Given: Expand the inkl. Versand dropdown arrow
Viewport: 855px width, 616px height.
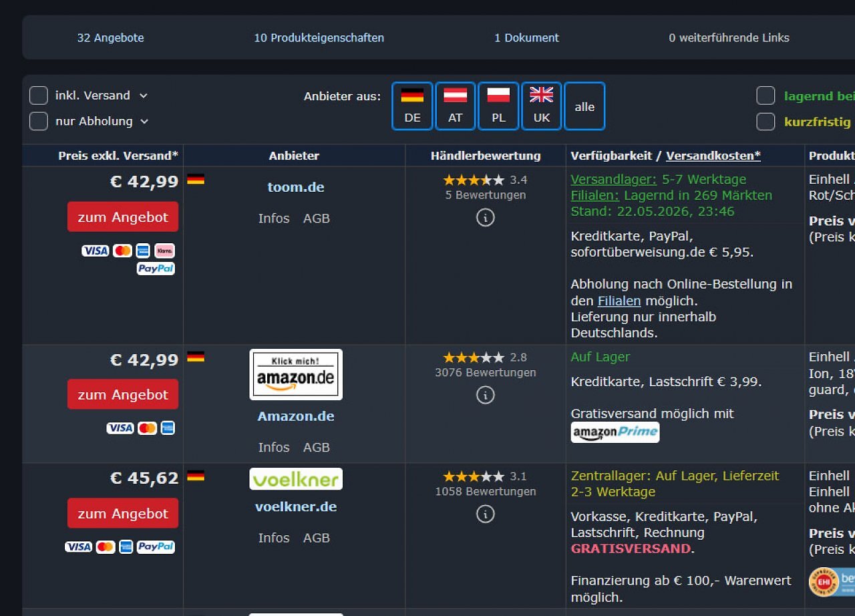Looking at the screenshot, I should click(x=143, y=96).
